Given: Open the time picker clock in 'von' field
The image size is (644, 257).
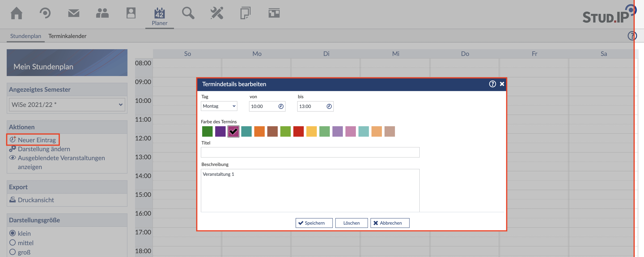Looking at the screenshot, I should pos(281,106).
